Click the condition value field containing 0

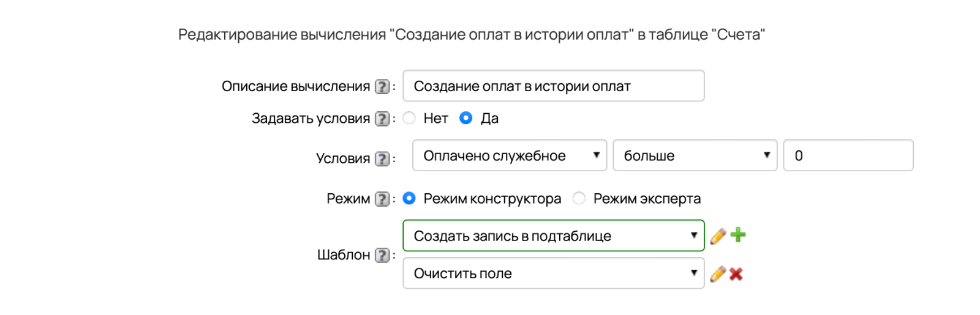coord(848,155)
